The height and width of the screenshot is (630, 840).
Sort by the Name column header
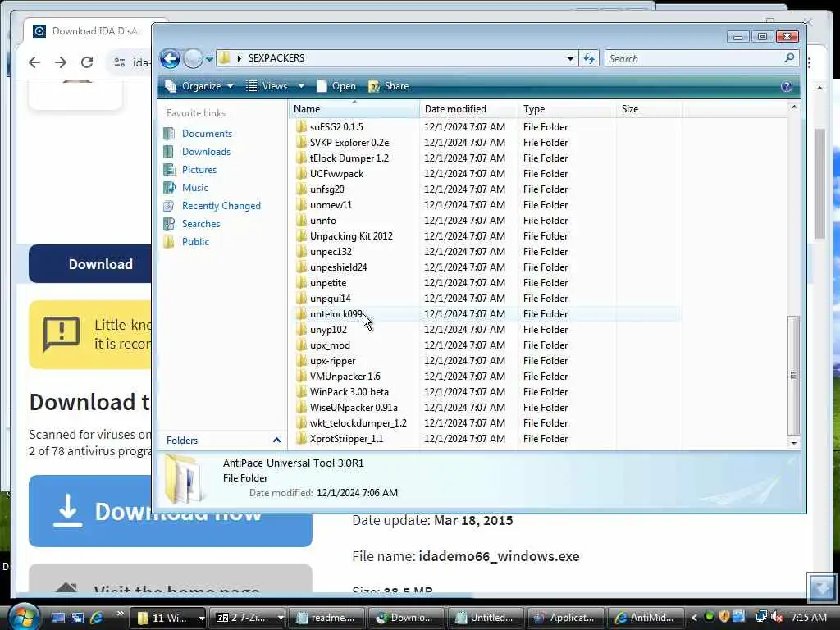354,109
